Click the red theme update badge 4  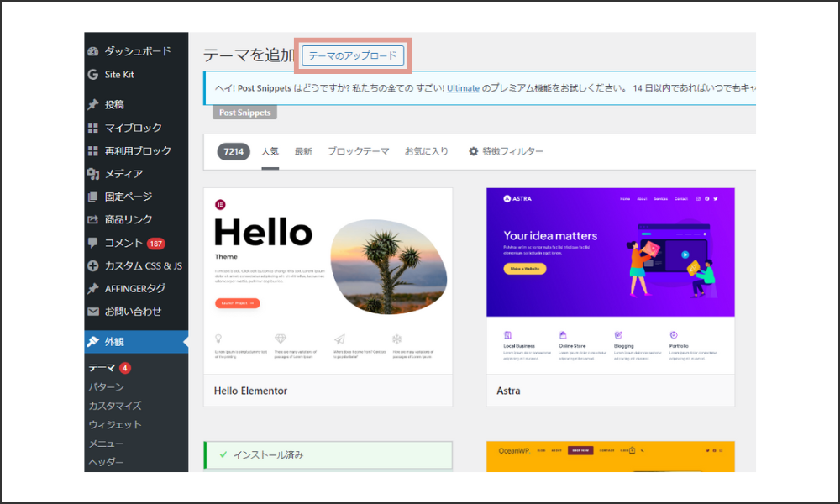tap(125, 368)
